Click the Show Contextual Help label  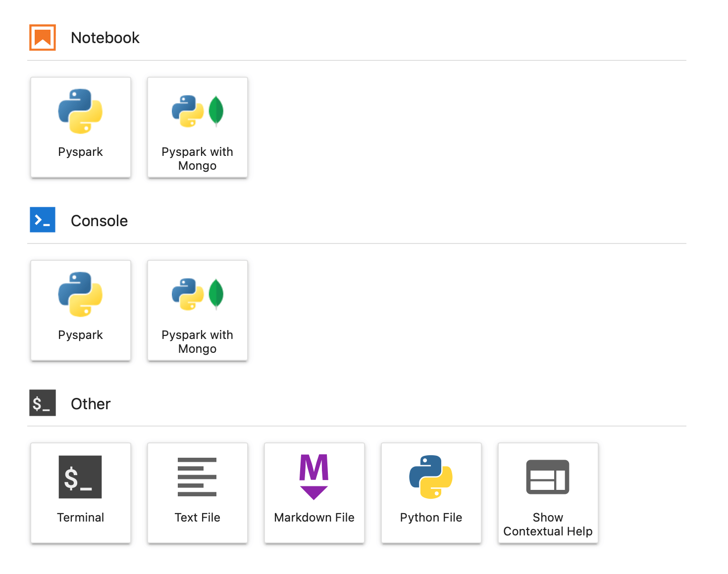click(x=548, y=524)
